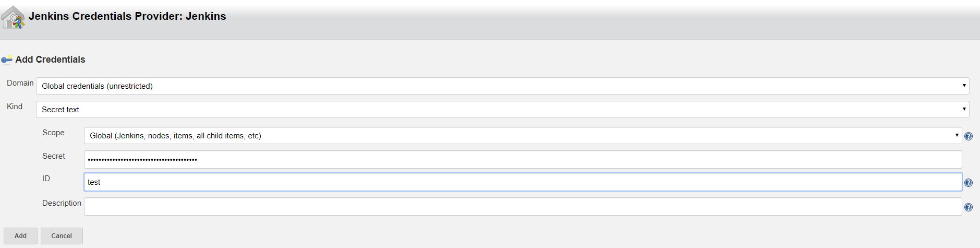
Task: Click the Secret field label
Action: click(x=54, y=156)
